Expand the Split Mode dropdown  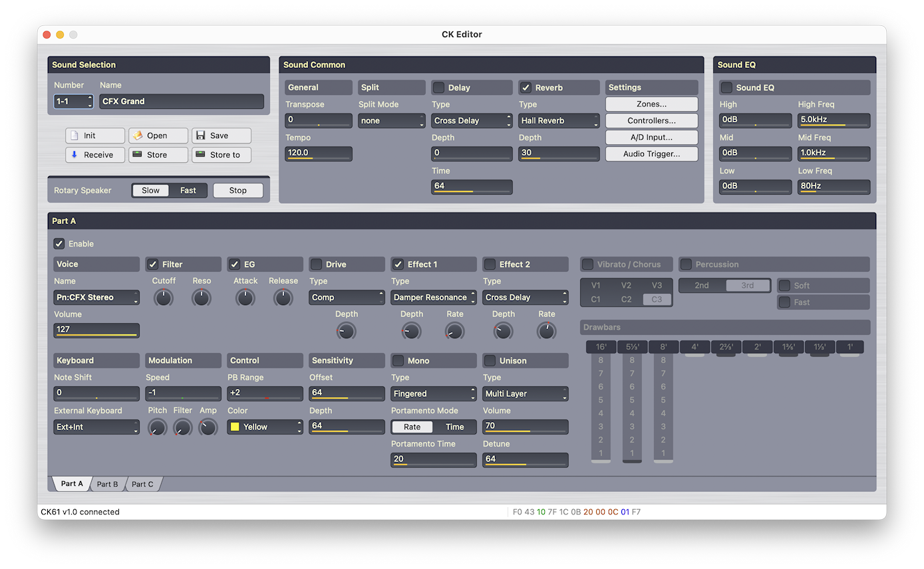pos(391,121)
